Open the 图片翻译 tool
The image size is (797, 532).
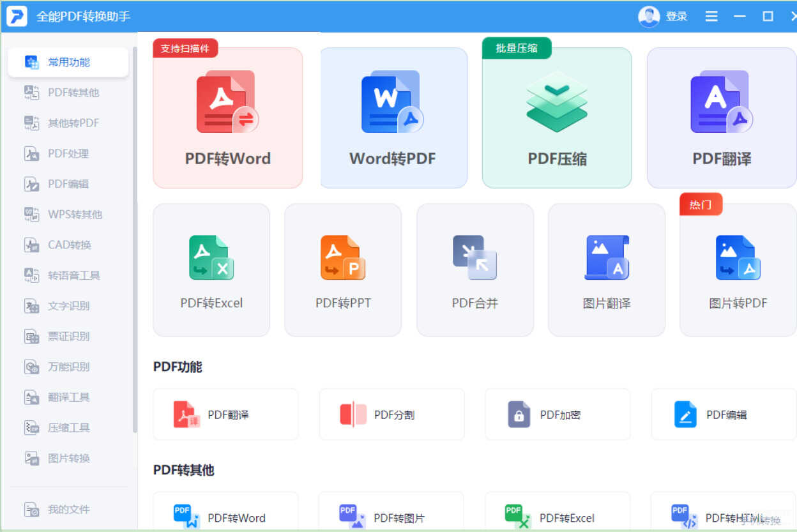pos(606,270)
